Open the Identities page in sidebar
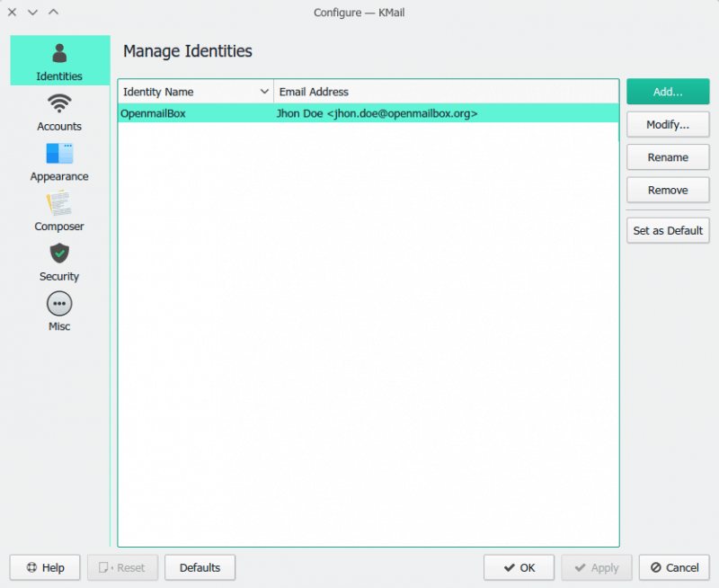Viewport: 719px width, 588px height. [x=58, y=61]
